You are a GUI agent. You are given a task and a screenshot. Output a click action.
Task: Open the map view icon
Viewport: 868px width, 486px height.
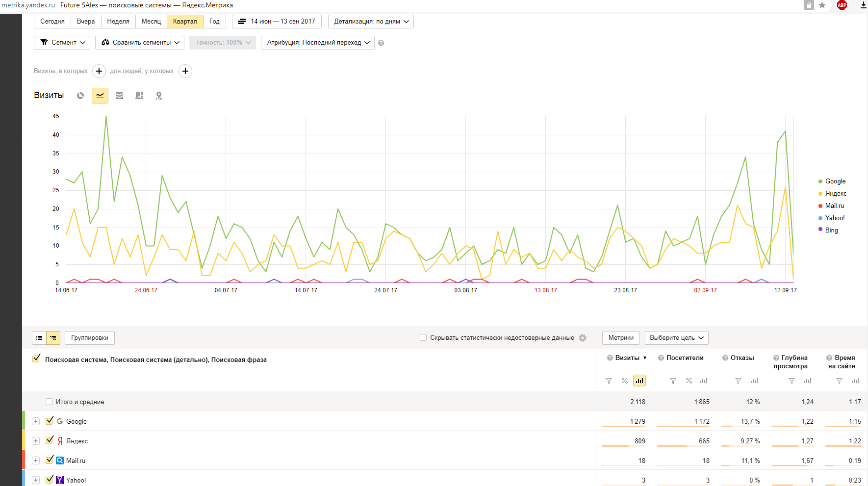pos(159,96)
